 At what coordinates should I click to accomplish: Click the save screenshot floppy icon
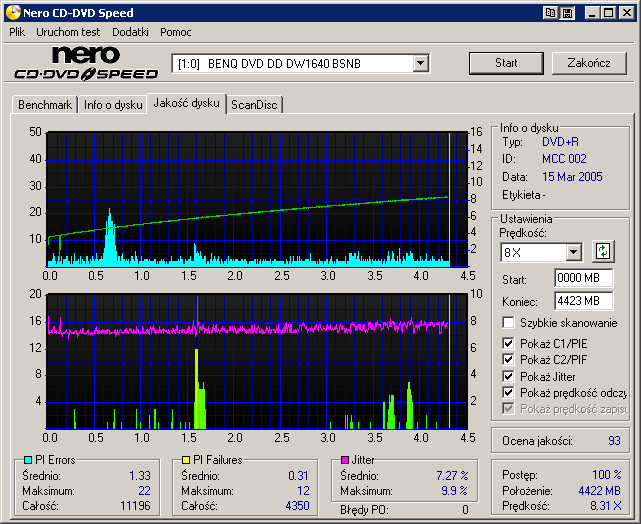pyautogui.click(x=567, y=13)
